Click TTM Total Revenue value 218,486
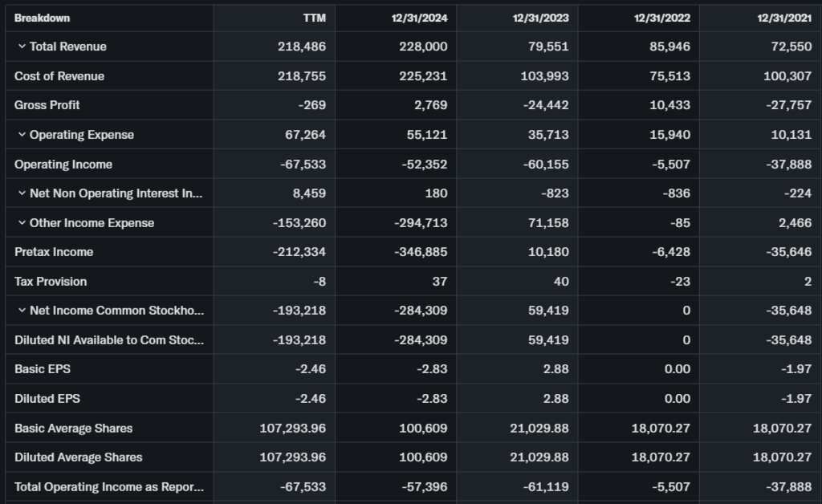This screenshot has width=822, height=504. tap(302, 47)
